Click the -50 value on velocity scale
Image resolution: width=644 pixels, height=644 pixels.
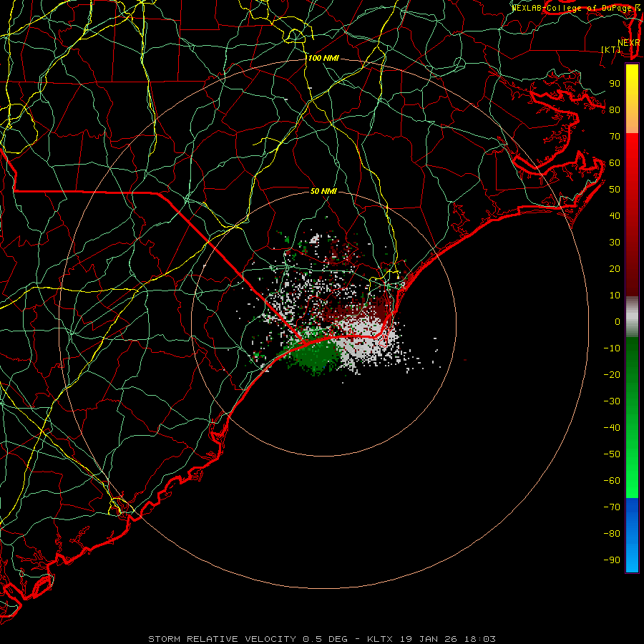pyautogui.click(x=612, y=454)
